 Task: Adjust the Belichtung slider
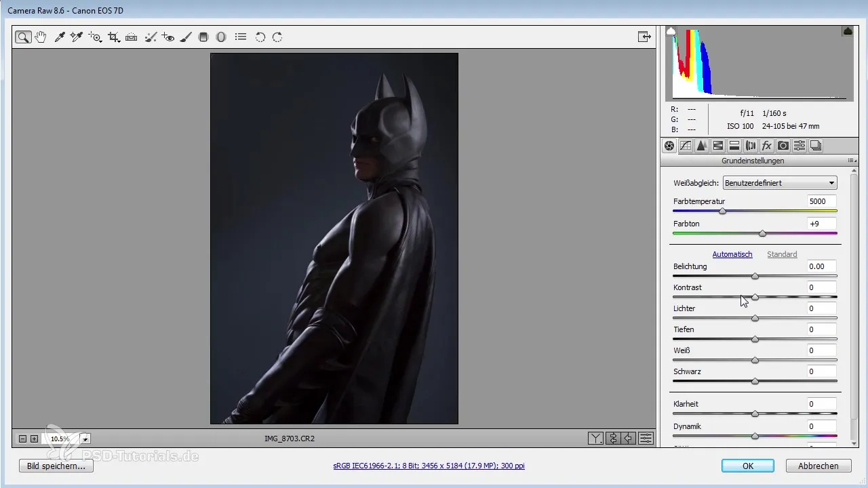pyautogui.click(x=755, y=276)
